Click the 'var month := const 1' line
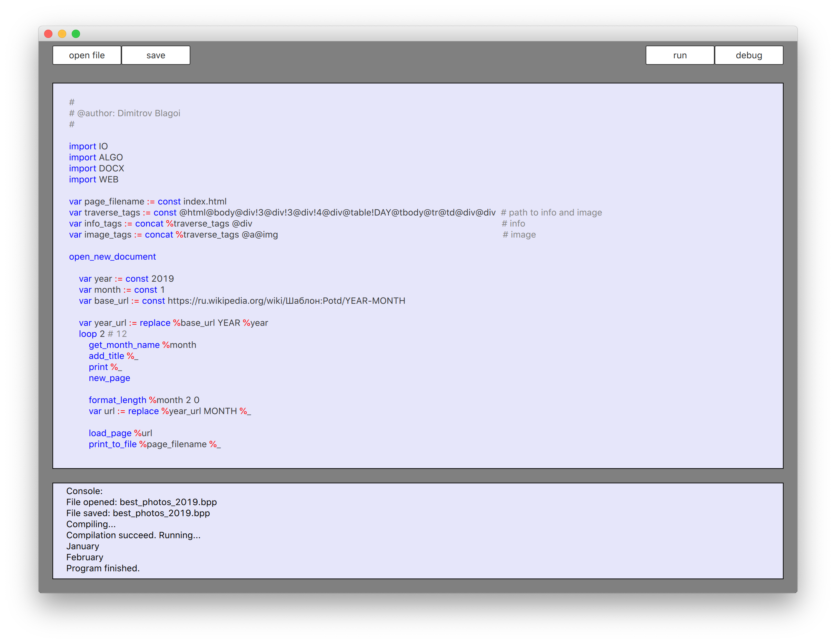Image resolution: width=836 pixels, height=644 pixels. 122,290
